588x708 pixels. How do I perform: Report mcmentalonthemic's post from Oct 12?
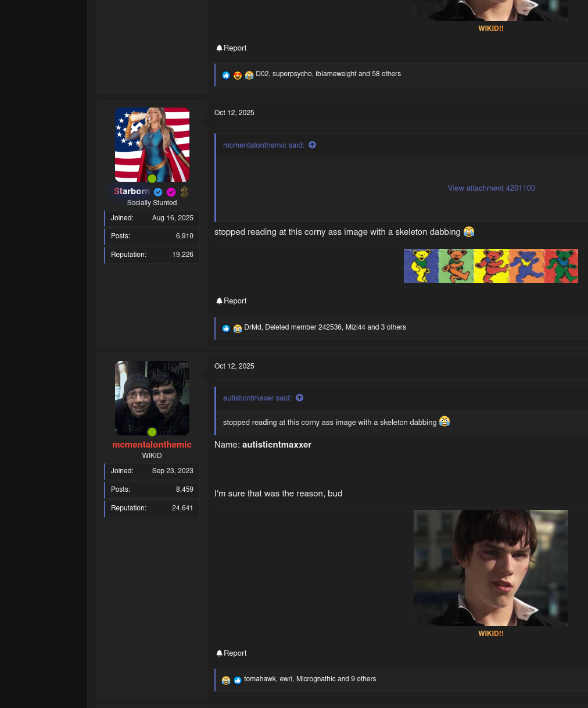(x=231, y=653)
